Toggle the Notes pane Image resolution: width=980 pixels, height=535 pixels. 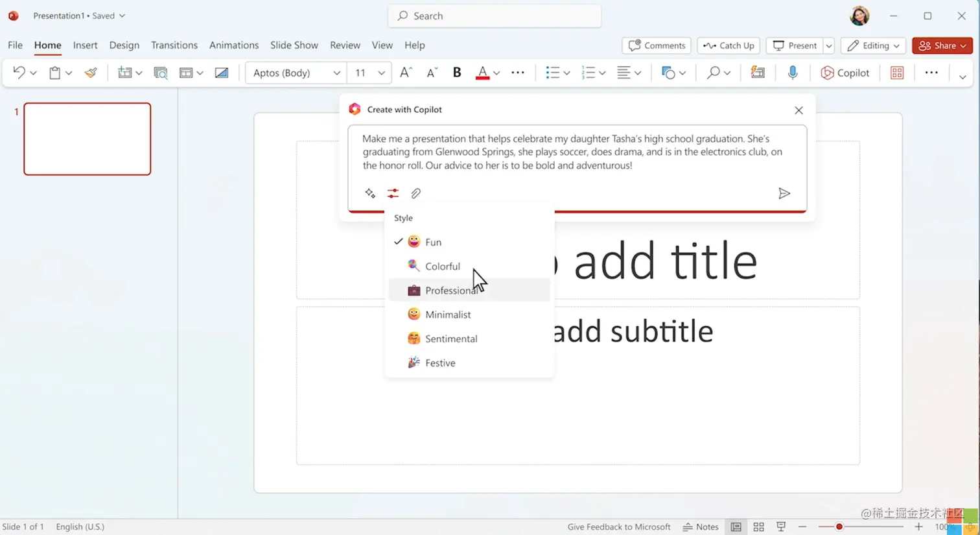700,527
